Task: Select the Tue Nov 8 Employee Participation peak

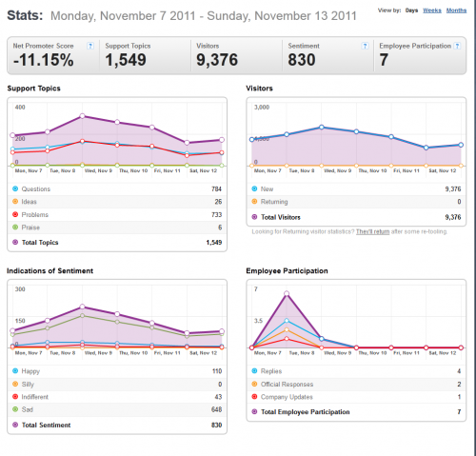Action: coord(287,293)
